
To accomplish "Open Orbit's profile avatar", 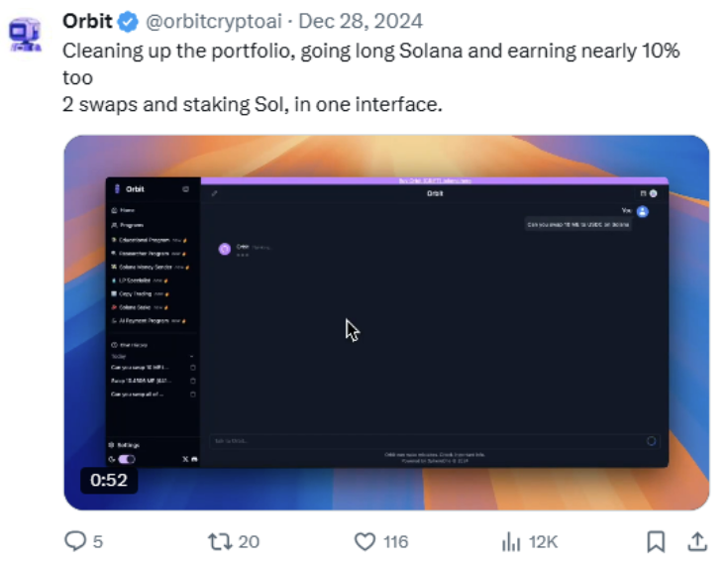I will tap(26, 34).
